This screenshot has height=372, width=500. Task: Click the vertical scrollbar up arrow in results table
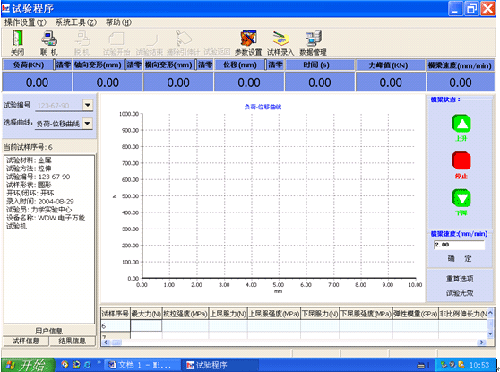pos(490,312)
